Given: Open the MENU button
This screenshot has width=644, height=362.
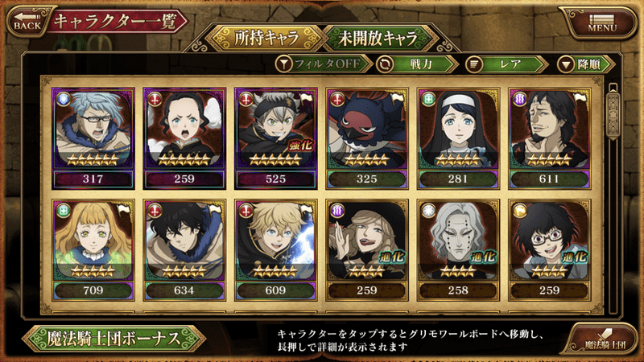Looking at the screenshot, I should [601, 23].
